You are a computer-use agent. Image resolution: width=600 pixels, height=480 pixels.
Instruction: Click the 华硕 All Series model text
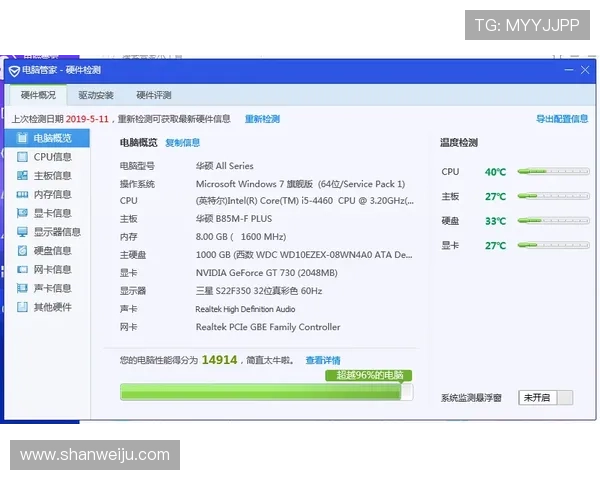pyautogui.click(x=225, y=166)
